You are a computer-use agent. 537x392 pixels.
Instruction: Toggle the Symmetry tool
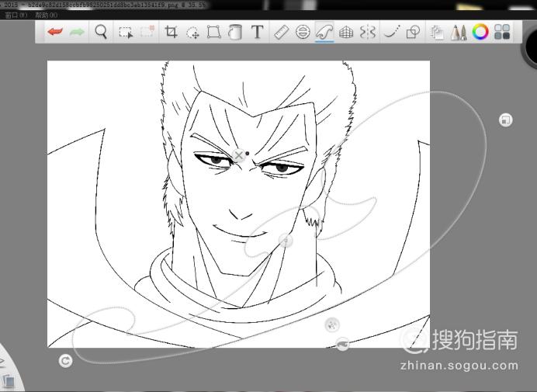point(368,32)
